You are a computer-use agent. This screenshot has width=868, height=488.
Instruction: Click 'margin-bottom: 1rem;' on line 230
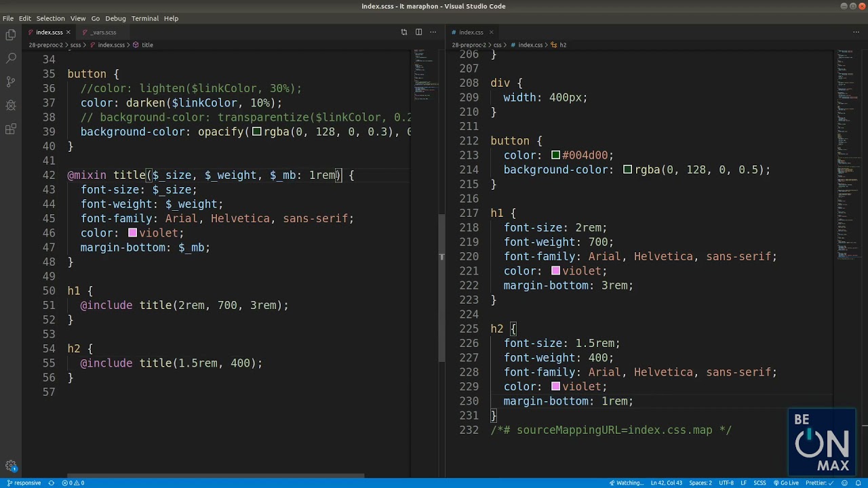[x=568, y=401]
